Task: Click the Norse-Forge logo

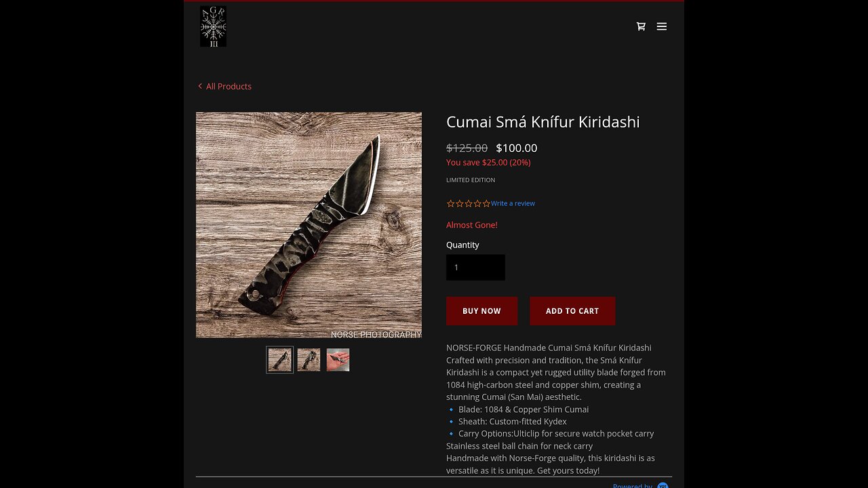Action: [213, 26]
